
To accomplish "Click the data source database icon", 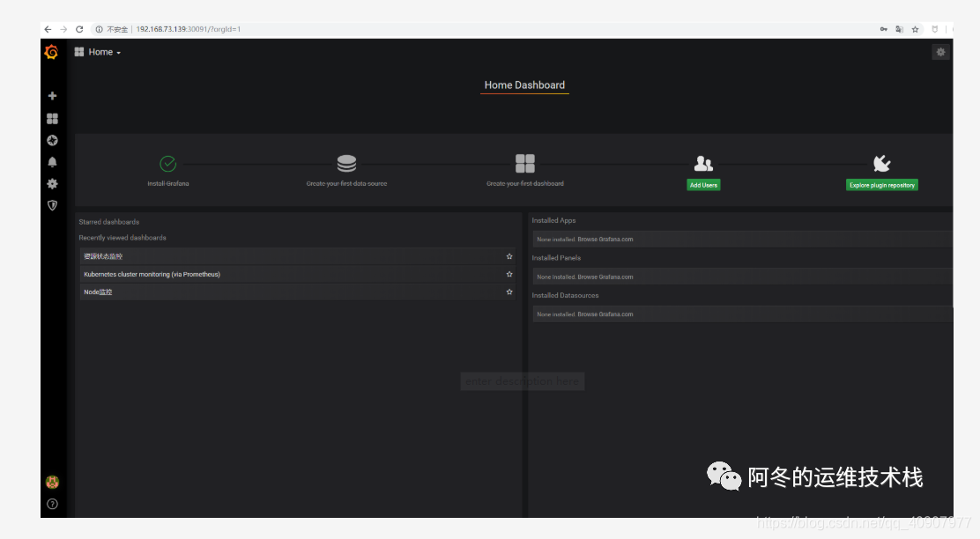I will click(x=347, y=164).
